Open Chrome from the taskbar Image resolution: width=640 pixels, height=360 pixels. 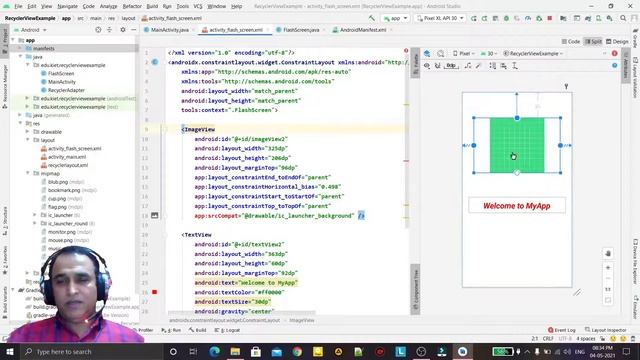(x=297, y=351)
